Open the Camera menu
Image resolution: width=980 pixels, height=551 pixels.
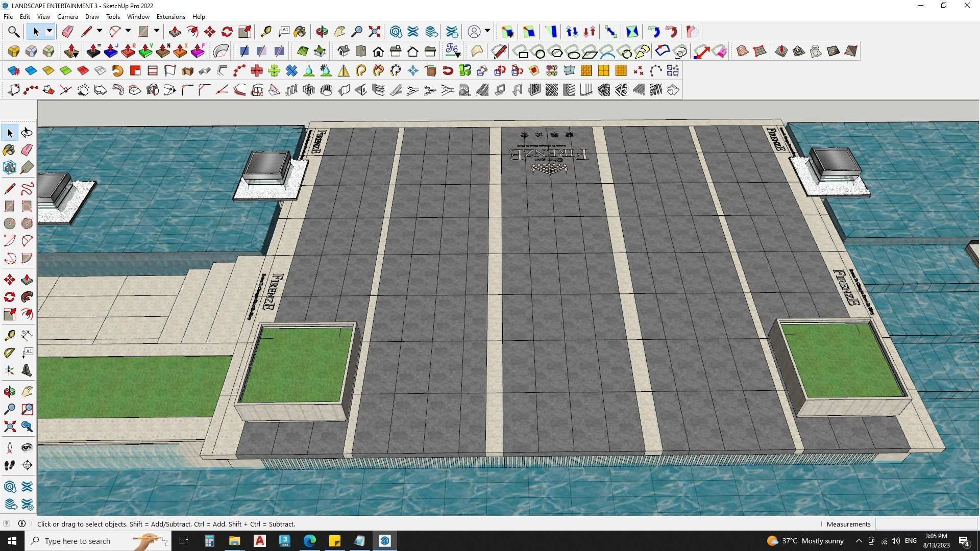67,17
